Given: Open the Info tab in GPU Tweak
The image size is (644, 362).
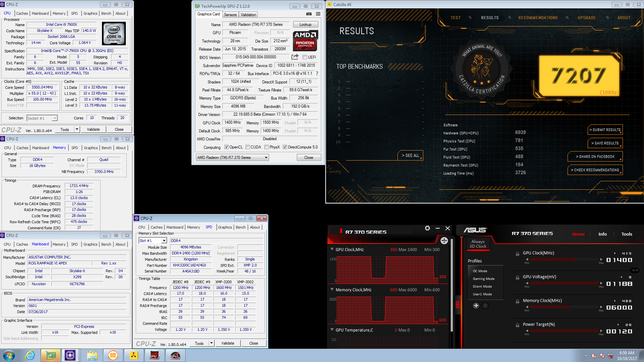Looking at the screenshot, I should click(602, 234).
